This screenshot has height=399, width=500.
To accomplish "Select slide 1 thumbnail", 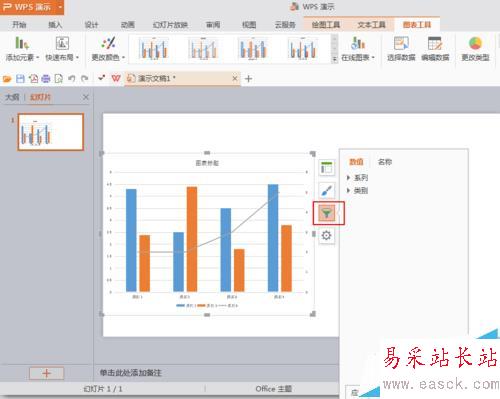I will coord(50,132).
